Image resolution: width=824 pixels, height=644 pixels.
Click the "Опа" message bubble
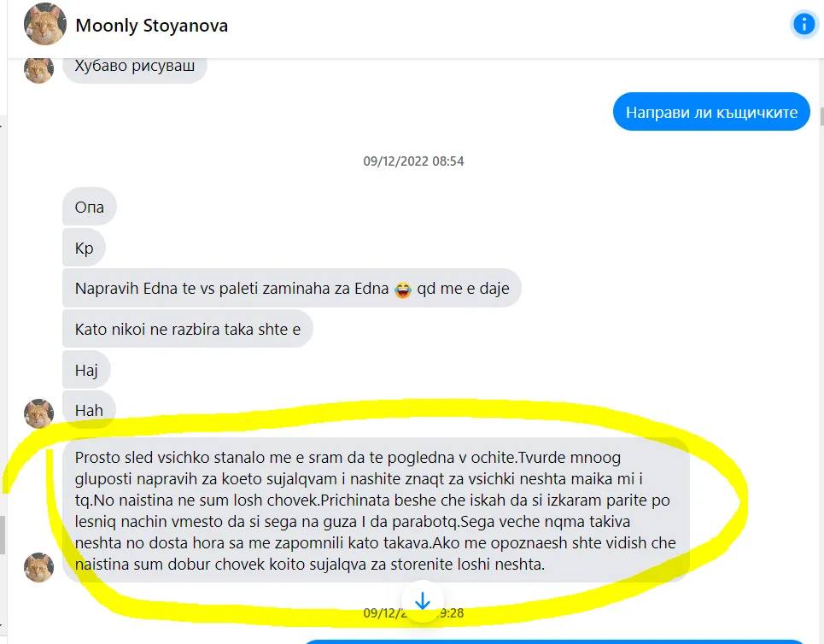click(x=90, y=207)
